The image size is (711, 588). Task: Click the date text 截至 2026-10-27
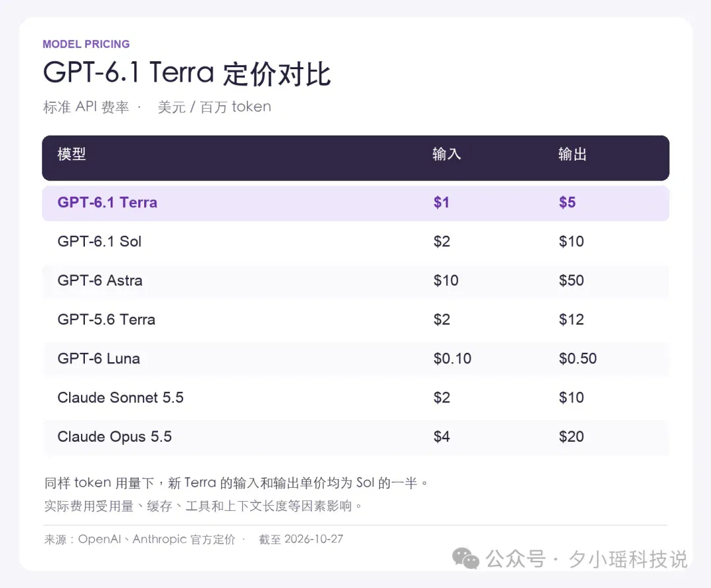point(301,539)
